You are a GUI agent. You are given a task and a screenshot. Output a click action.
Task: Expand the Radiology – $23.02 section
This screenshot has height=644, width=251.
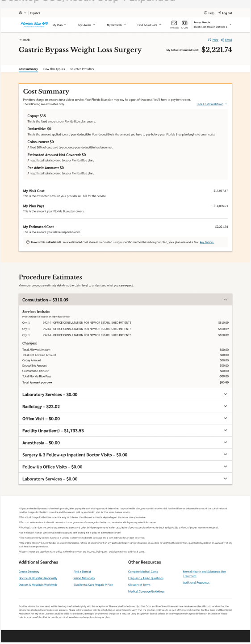pos(125,407)
